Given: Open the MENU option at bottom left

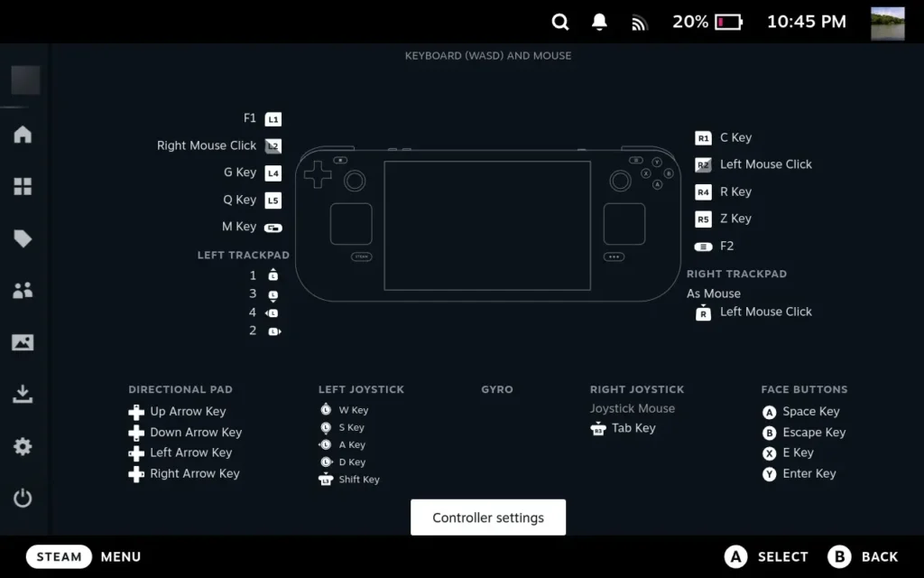Looking at the screenshot, I should [120, 556].
